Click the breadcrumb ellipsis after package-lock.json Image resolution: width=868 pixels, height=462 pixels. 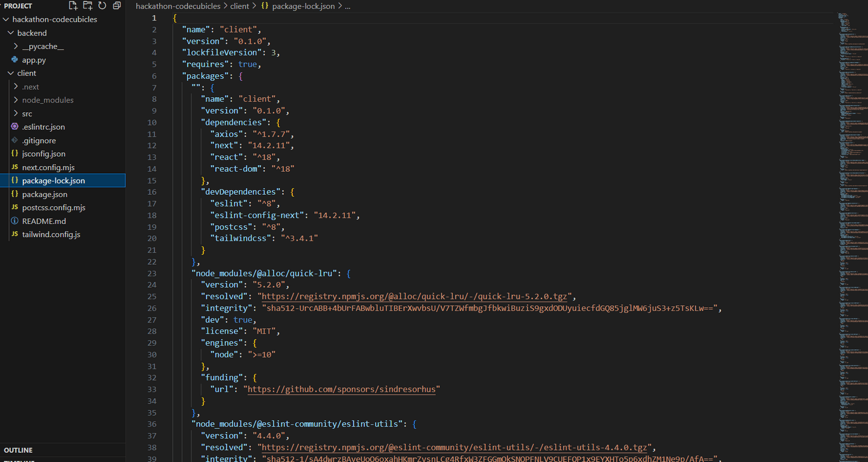(x=347, y=6)
